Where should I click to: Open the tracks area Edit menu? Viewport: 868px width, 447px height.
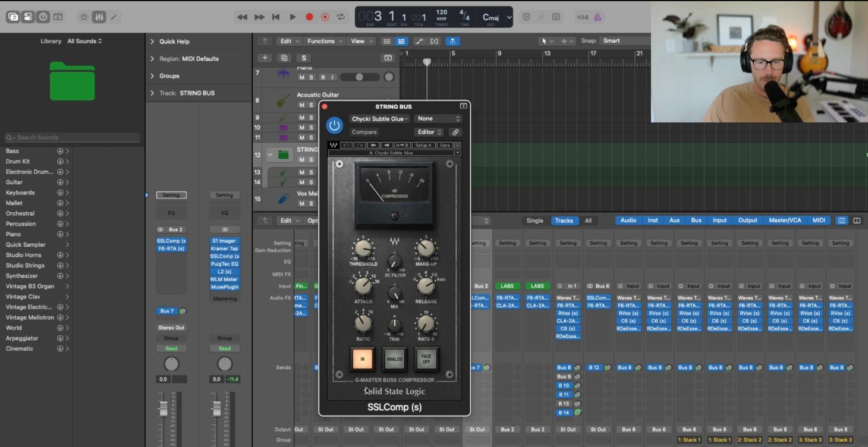click(289, 41)
